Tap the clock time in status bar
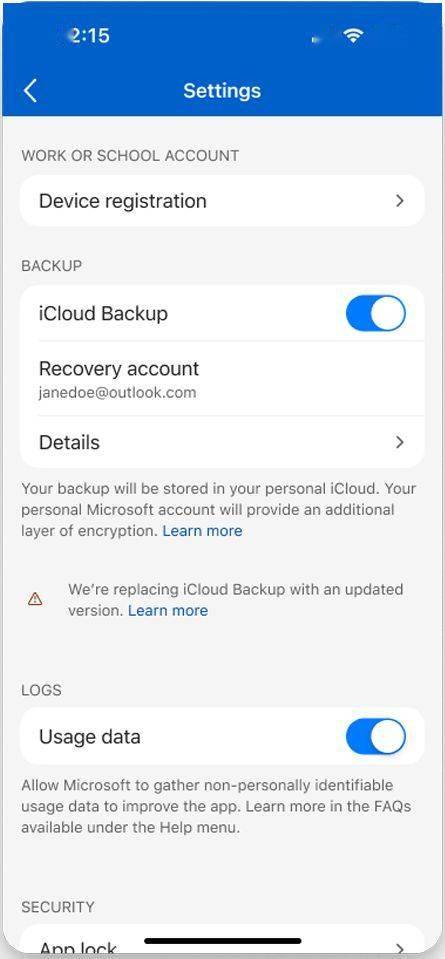Viewport: 445px width, 959px height. [89, 35]
